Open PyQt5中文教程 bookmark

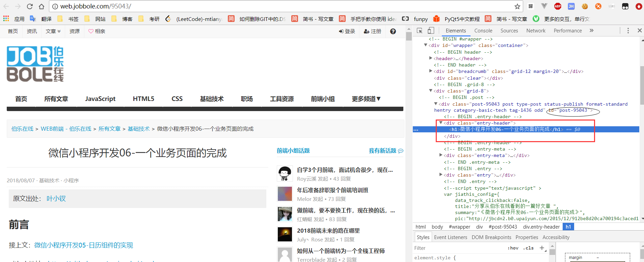456,19
